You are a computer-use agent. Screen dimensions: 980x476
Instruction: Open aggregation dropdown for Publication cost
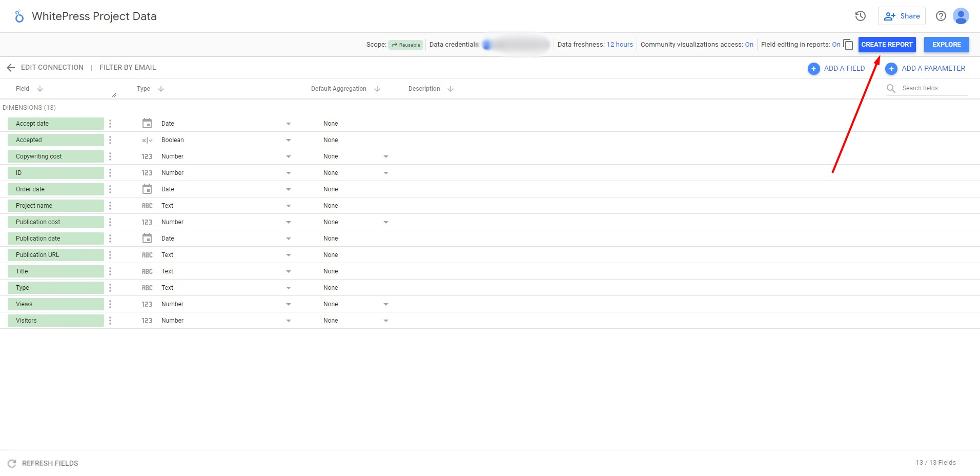click(386, 222)
